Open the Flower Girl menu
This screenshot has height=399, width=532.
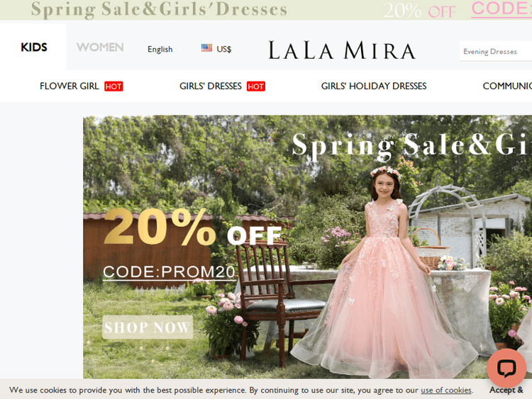pos(70,86)
